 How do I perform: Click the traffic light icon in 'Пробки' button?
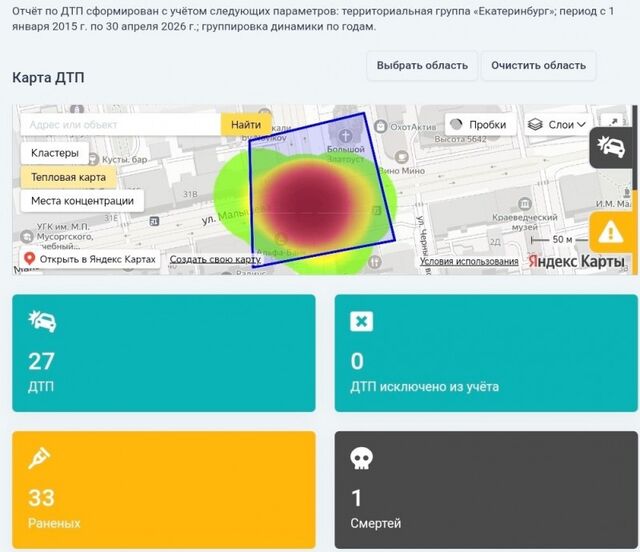[456, 124]
